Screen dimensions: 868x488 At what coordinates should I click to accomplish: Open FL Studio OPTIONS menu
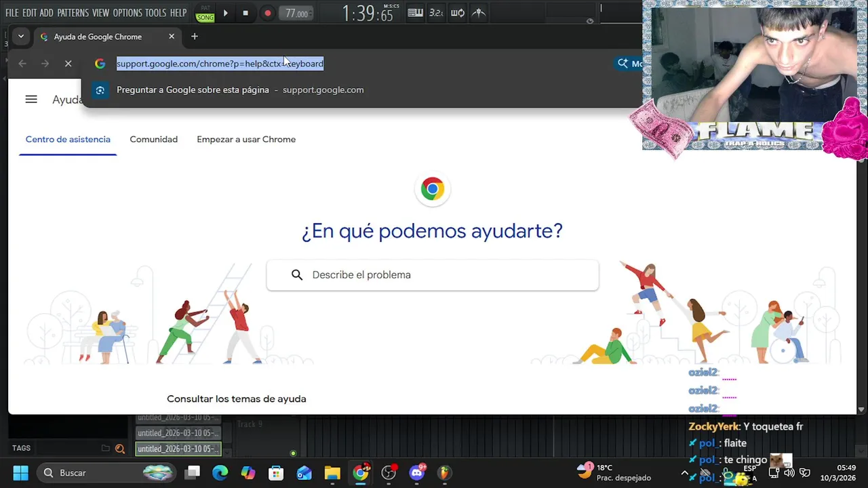click(x=127, y=13)
